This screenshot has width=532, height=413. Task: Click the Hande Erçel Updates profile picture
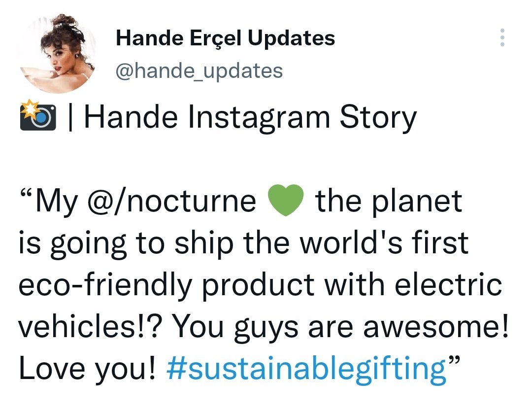pos(57,53)
